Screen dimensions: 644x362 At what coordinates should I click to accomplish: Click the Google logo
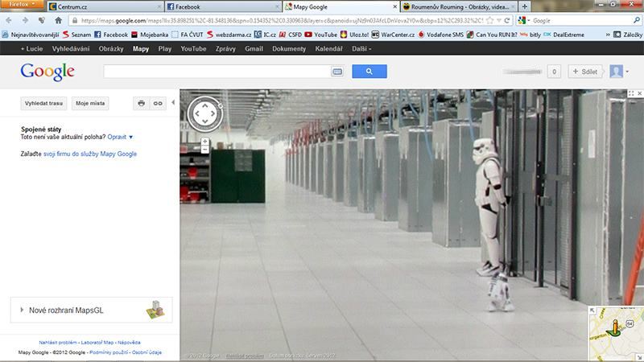47,72
